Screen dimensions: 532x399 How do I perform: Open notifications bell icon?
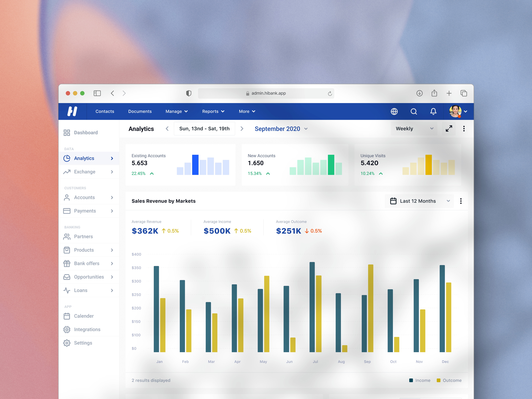[433, 111]
